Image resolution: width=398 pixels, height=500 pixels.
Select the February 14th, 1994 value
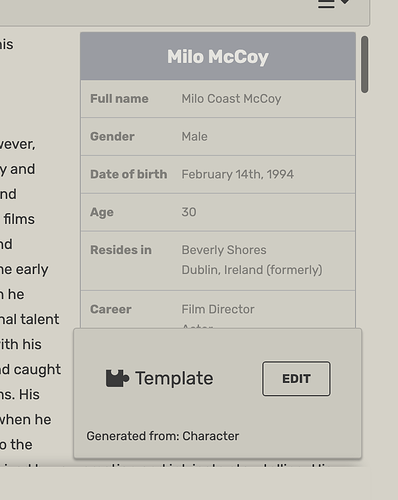pyautogui.click(x=238, y=174)
